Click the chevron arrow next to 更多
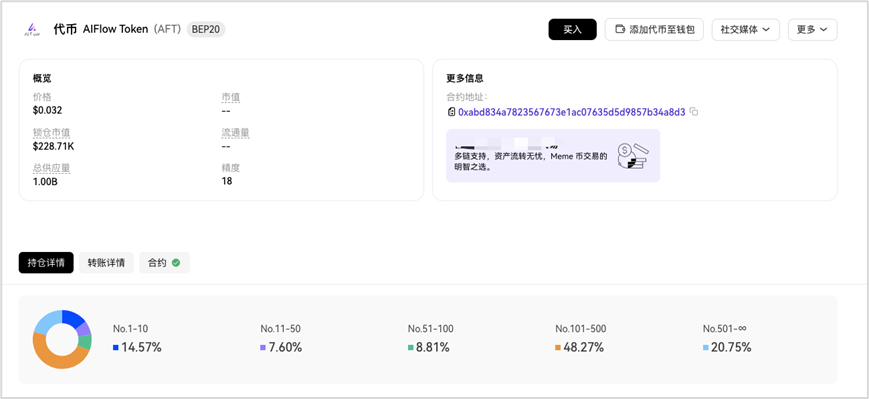Image resolution: width=869 pixels, height=399 pixels. [x=823, y=29]
